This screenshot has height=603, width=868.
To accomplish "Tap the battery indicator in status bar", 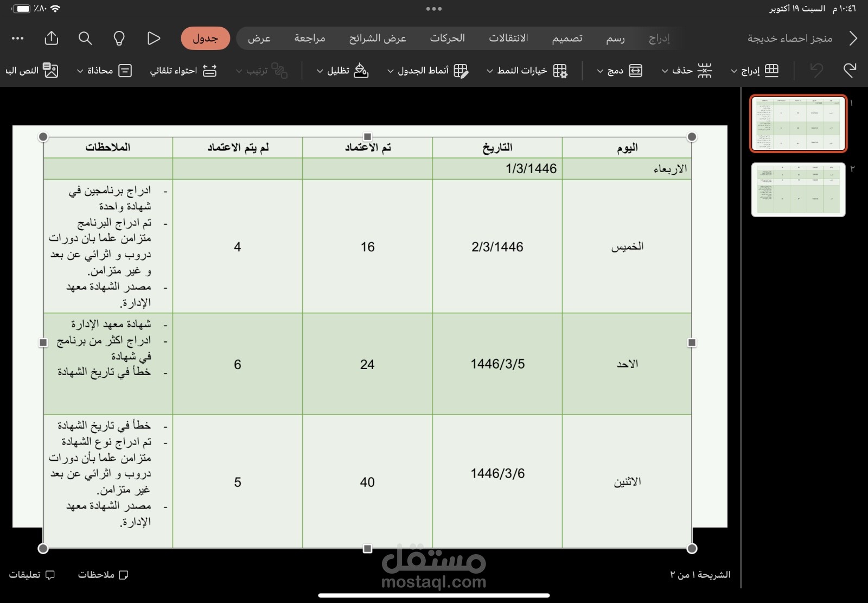I will coord(21,9).
